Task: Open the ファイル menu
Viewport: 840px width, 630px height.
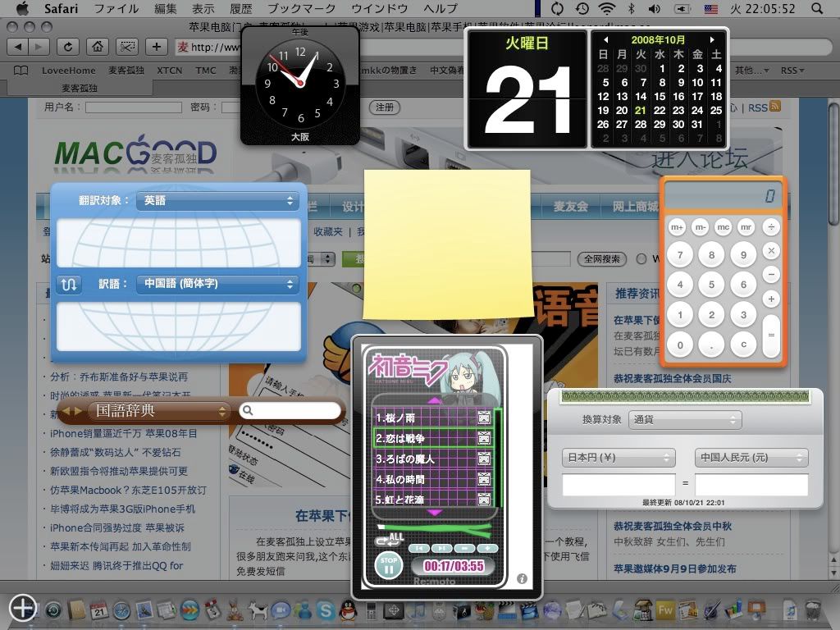Action: tap(116, 8)
